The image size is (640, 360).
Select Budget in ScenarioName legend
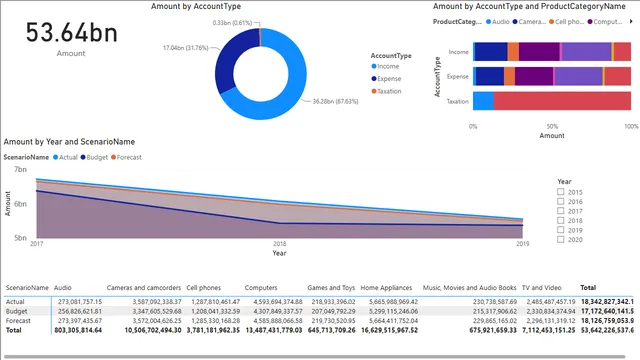coord(94,157)
